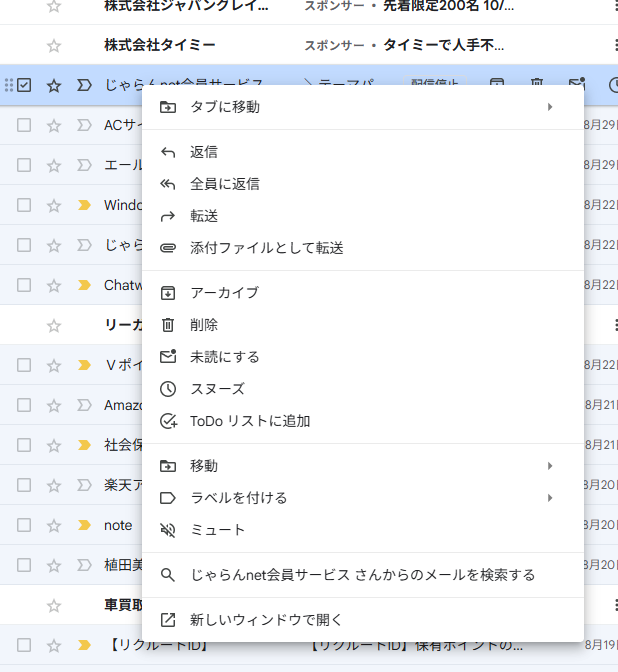Star the selected じゃらんnet mail
Viewport: 618px width, 672px height.
[x=54, y=85]
